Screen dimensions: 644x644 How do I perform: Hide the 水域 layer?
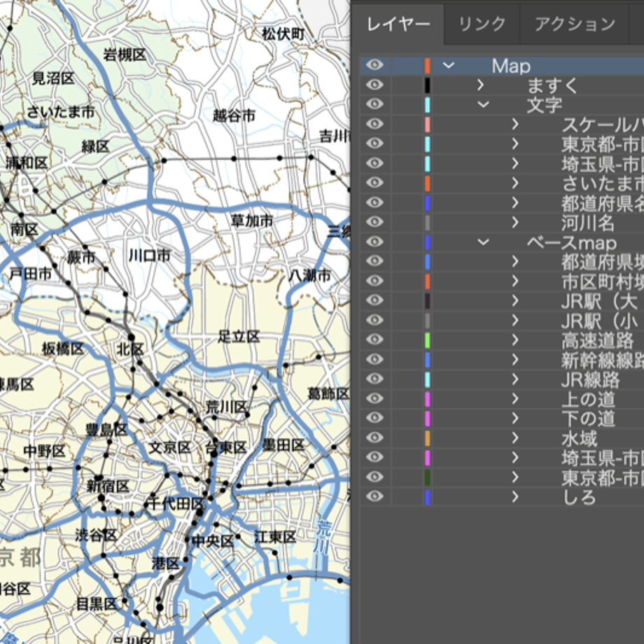374,437
